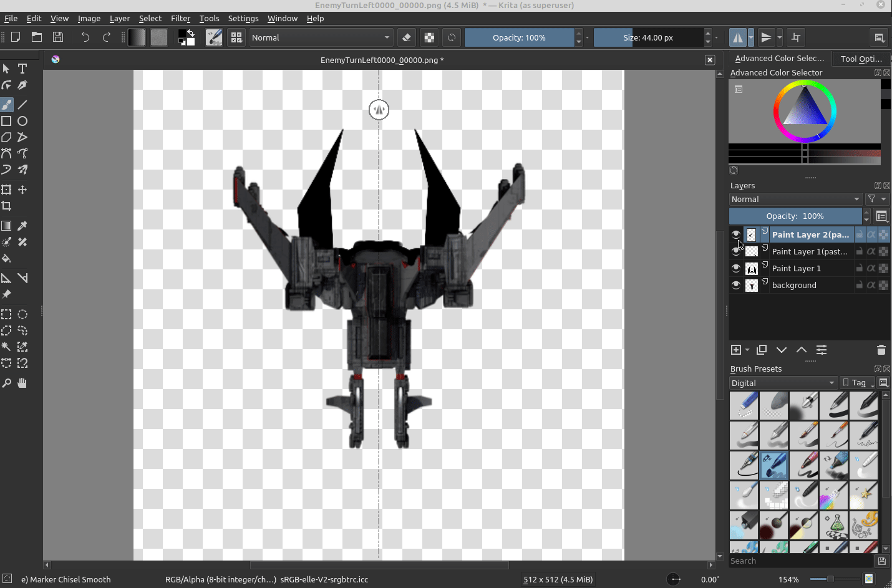Select the Transform tool
This screenshot has height=588, width=892.
coord(7,190)
